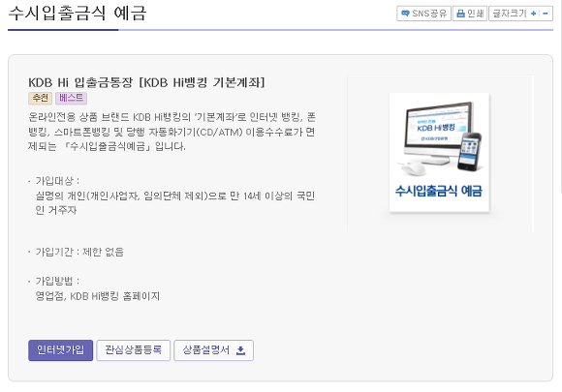The height and width of the screenshot is (392, 562).
Task: Click the SNS speech bubble icon
Action: [405, 14]
